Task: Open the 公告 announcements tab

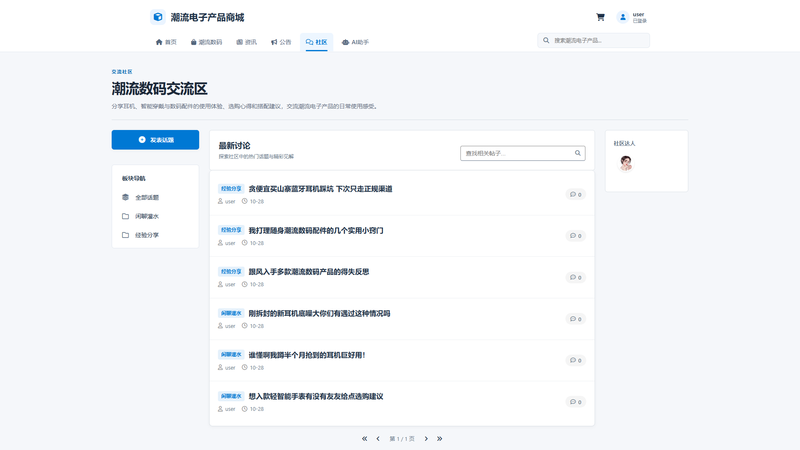Action: [x=281, y=42]
